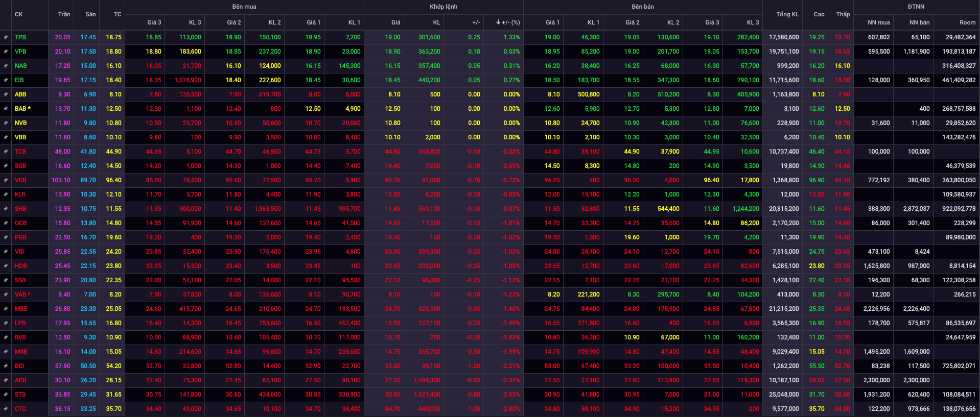The image size is (980, 417).
Task: Pin the SSB row
Action: click(6, 280)
